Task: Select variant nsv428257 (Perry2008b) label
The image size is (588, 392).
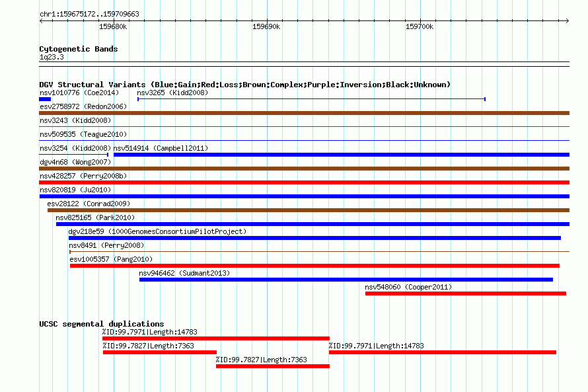Action: [x=83, y=176]
